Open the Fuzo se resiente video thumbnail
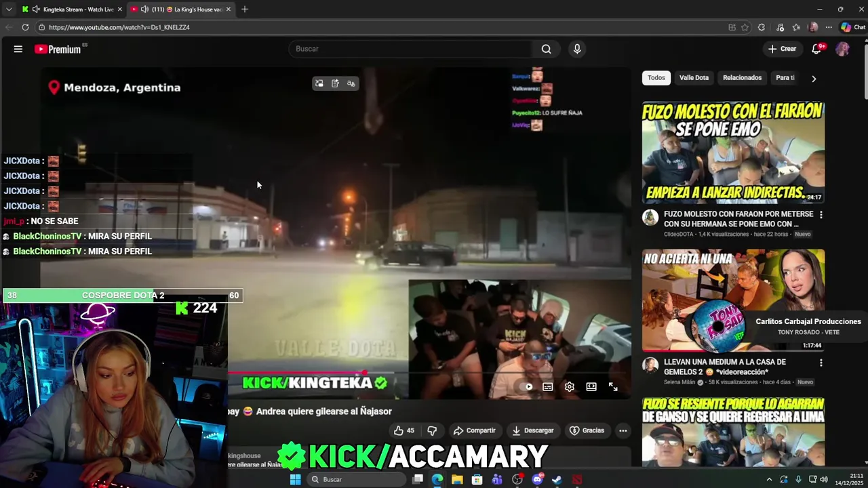868x488 pixels. coord(733,432)
